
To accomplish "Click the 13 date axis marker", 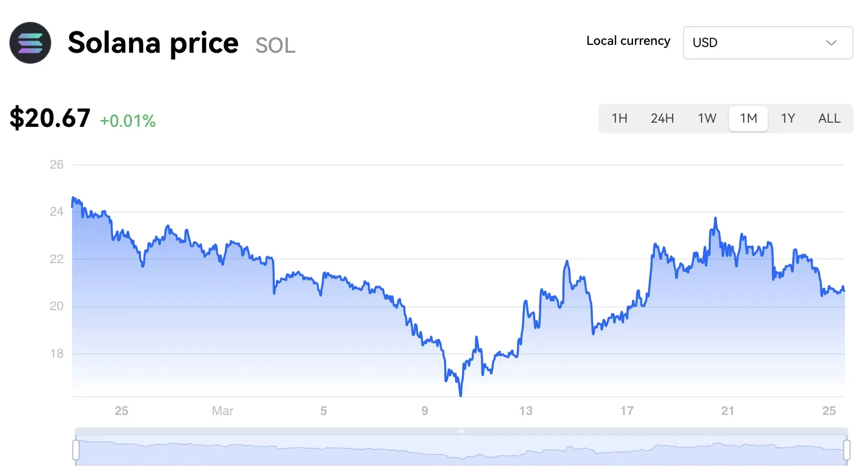I will pos(526,411).
